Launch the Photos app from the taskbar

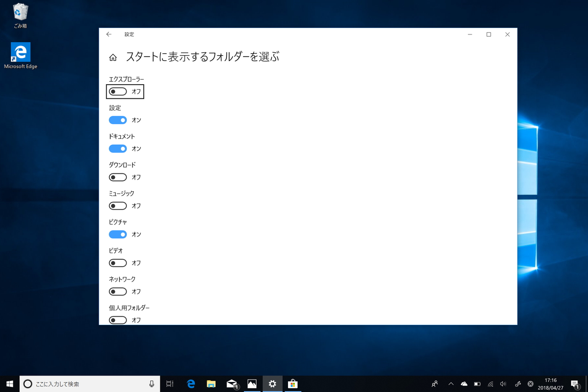(x=252, y=384)
